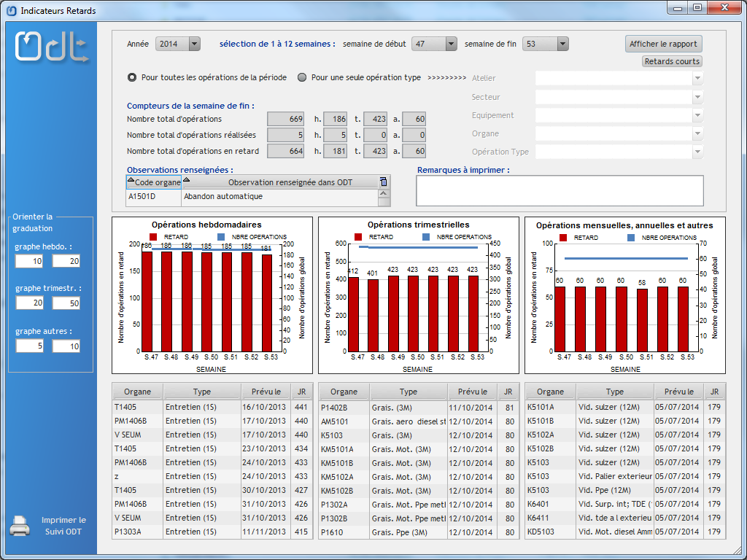The image size is (747, 560).
Task: Select 'Pour une seule opération type' option
Action: click(302, 77)
